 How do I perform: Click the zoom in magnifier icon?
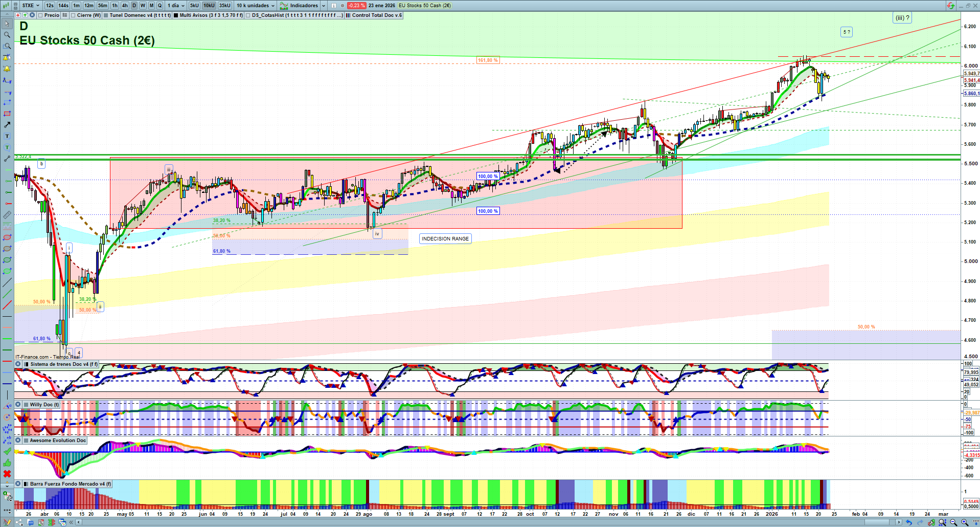click(x=965, y=522)
